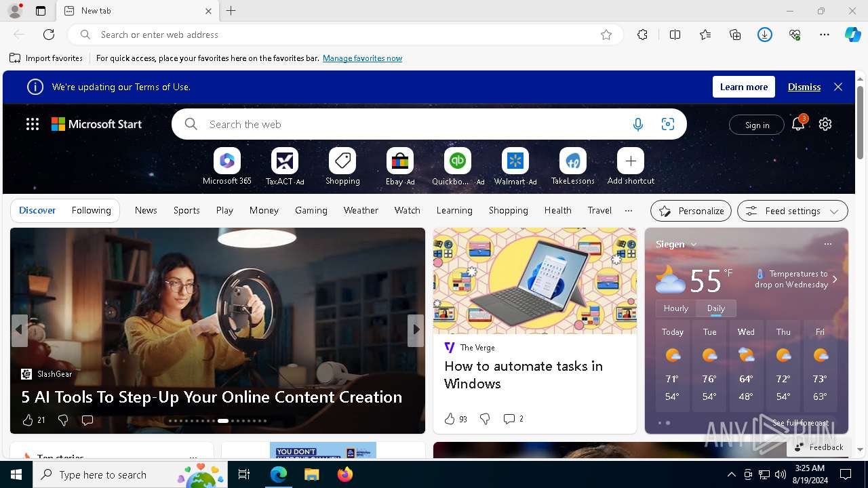
Task: Open the Favorites list icon
Action: [705, 35]
